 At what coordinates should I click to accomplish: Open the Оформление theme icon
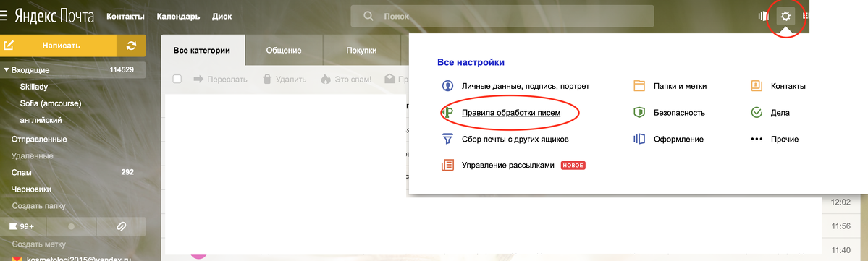coord(639,139)
